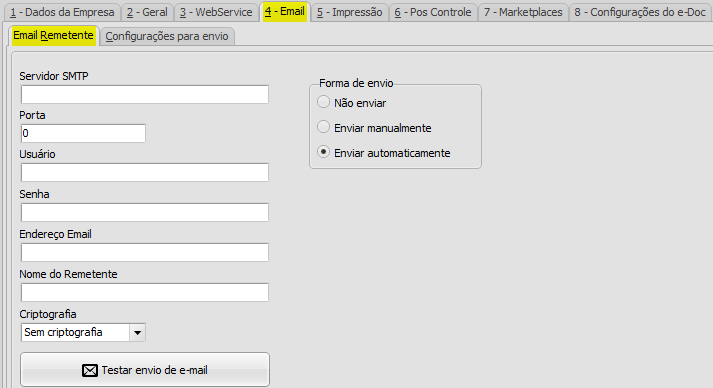713x388 pixels.
Task: Click the Porta number field
Action: 83,133
